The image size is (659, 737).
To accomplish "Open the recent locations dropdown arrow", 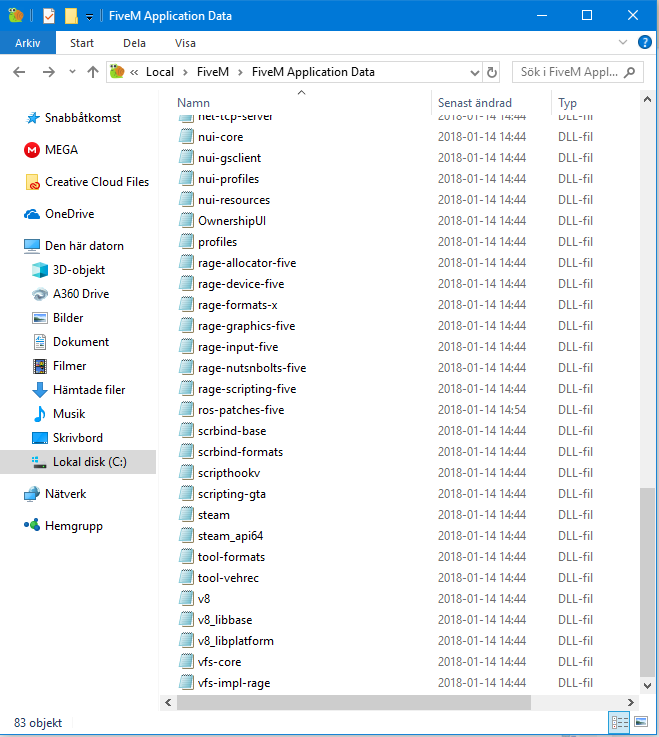I will [x=72, y=72].
